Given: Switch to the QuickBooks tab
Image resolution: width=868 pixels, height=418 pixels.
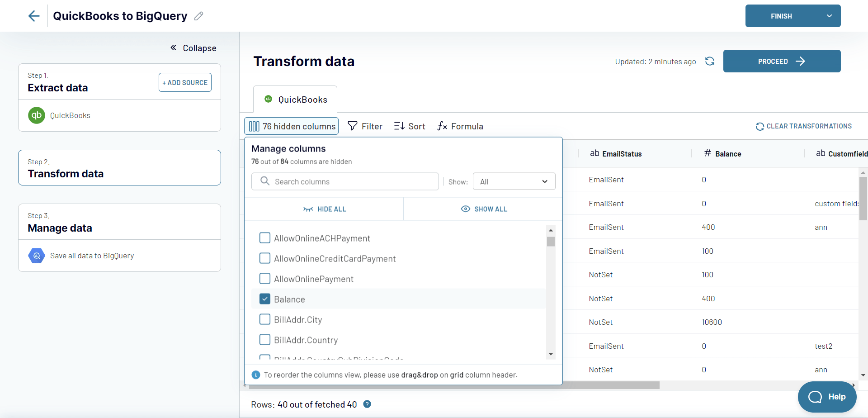Looking at the screenshot, I should click(x=295, y=100).
